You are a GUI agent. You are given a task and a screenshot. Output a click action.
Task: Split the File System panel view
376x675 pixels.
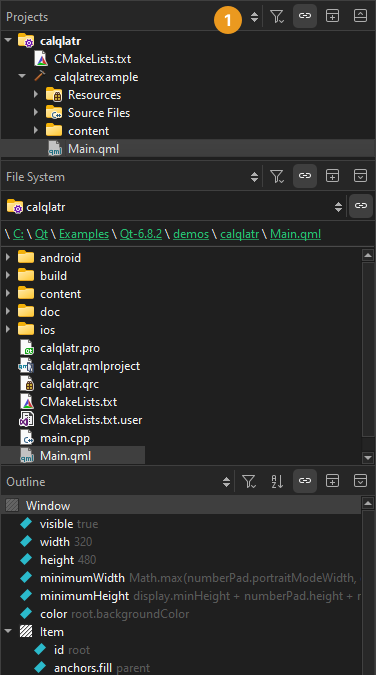332,176
